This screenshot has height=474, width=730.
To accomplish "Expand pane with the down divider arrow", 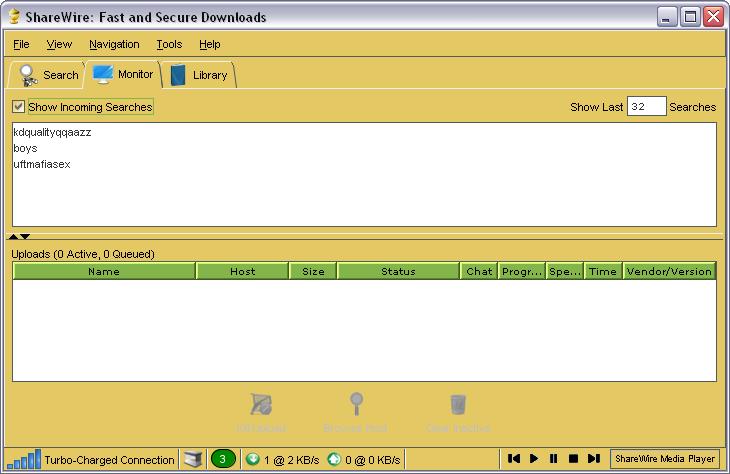I will click(x=25, y=237).
